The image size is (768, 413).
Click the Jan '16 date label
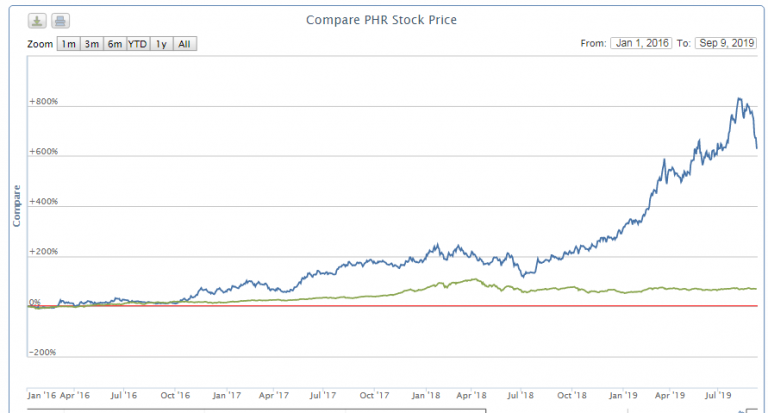[x=42, y=395]
